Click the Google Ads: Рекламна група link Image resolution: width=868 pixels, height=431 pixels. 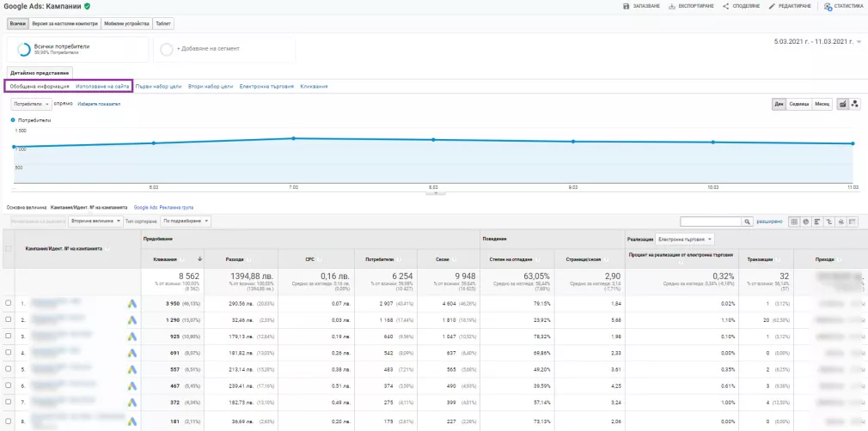pos(163,208)
